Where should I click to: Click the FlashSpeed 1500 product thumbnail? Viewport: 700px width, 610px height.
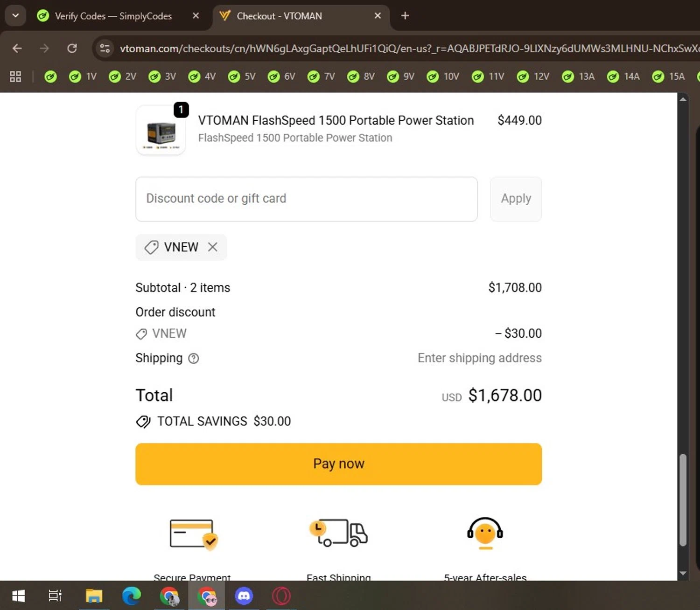pyautogui.click(x=161, y=130)
